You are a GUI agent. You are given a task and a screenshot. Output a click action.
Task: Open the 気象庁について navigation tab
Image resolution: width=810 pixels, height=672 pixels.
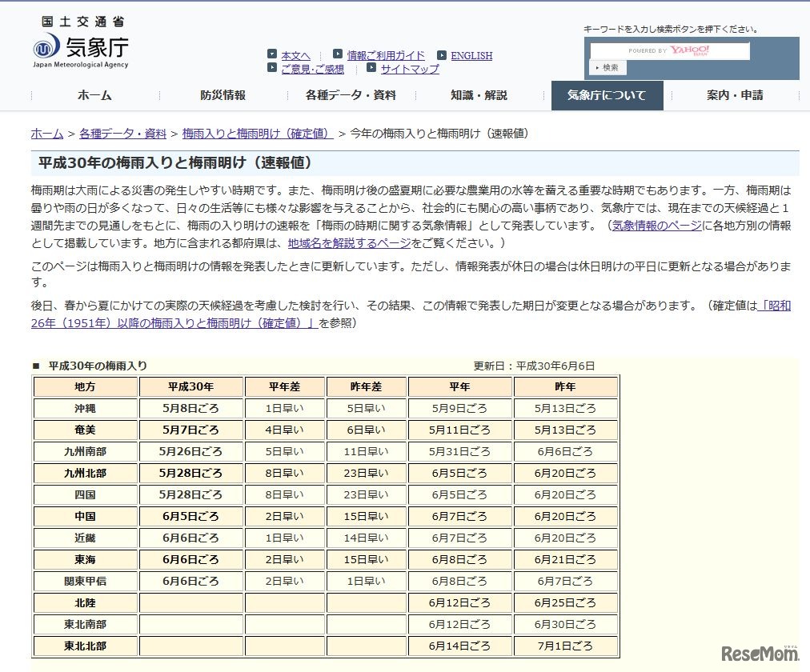click(x=607, y=95)
